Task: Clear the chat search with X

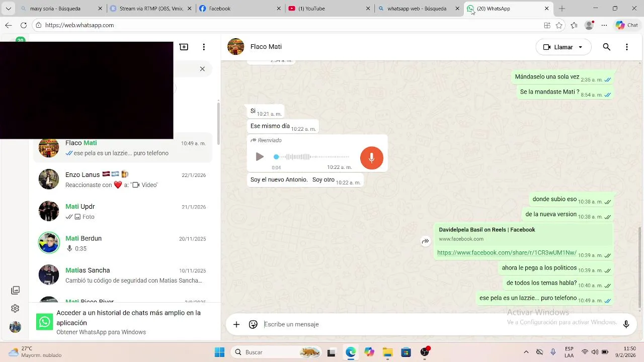Action: [202, 69]
